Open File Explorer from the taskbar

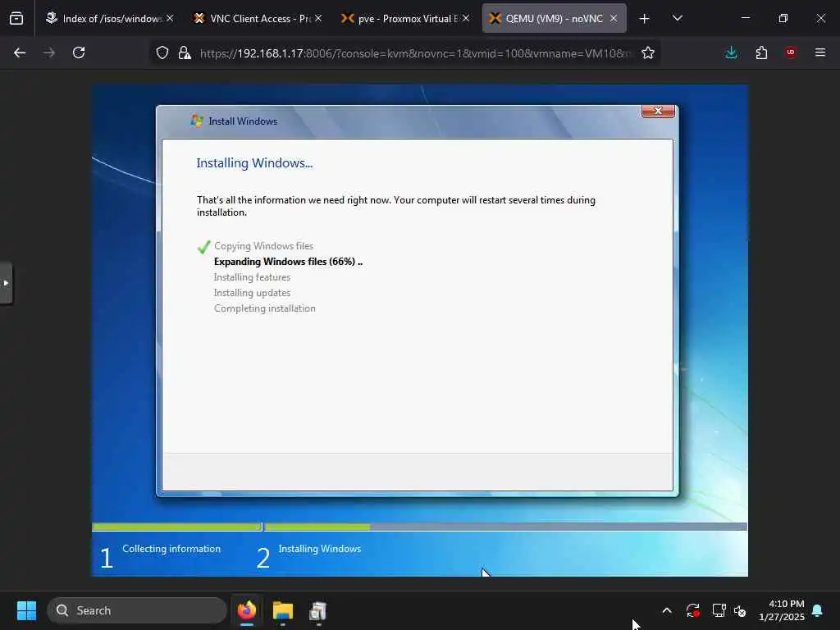pyautogui.click(x=283, y=610)
